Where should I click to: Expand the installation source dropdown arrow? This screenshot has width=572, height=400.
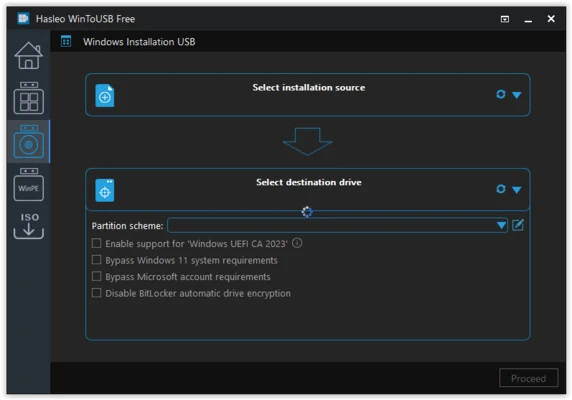click(516, 95)
